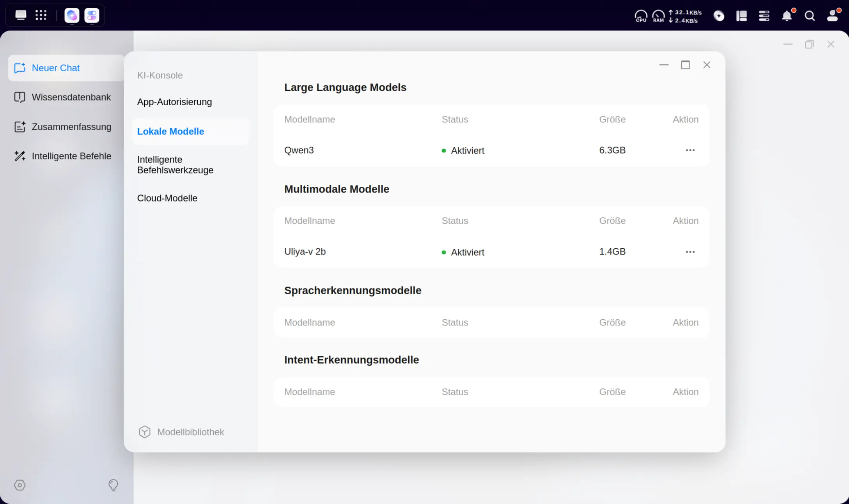The image size is (849, 504).
Task: Show desktop via monitor icon in top bar
Action: tap(21, 15)
